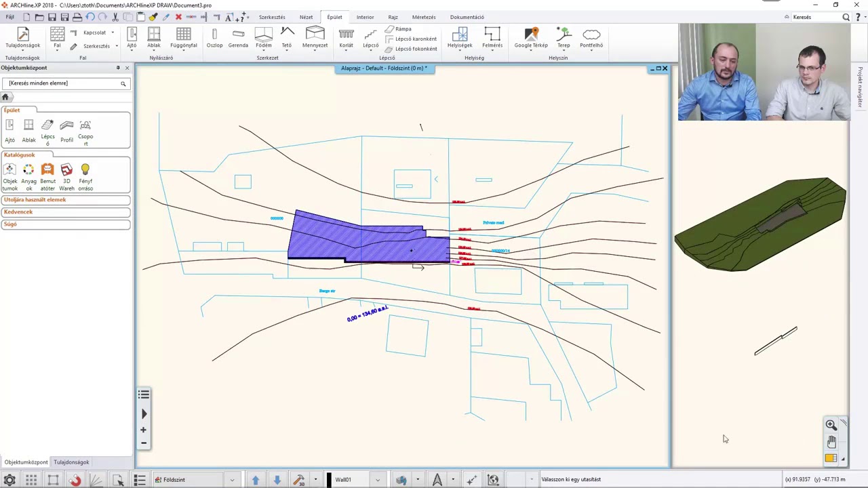Open the Google Térkép tool
868x488 pixels.
pyautogui.click(x=531, y=38)
